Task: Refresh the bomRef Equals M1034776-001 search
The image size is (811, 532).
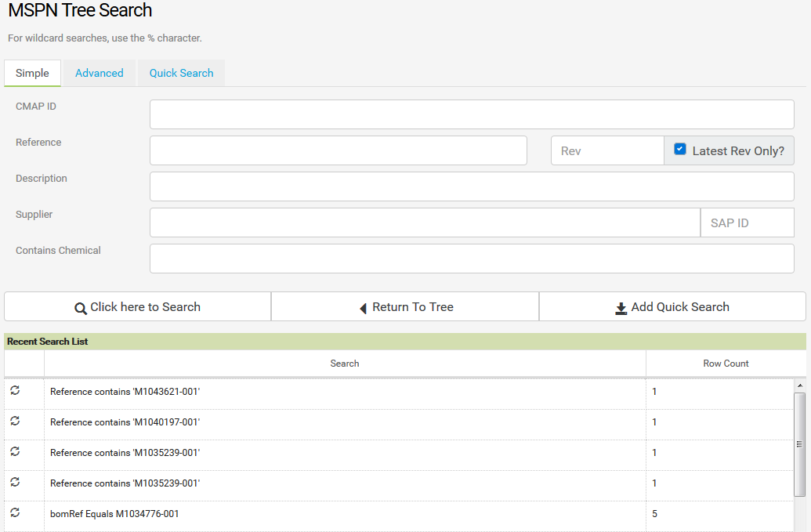Action: (15, 512)
